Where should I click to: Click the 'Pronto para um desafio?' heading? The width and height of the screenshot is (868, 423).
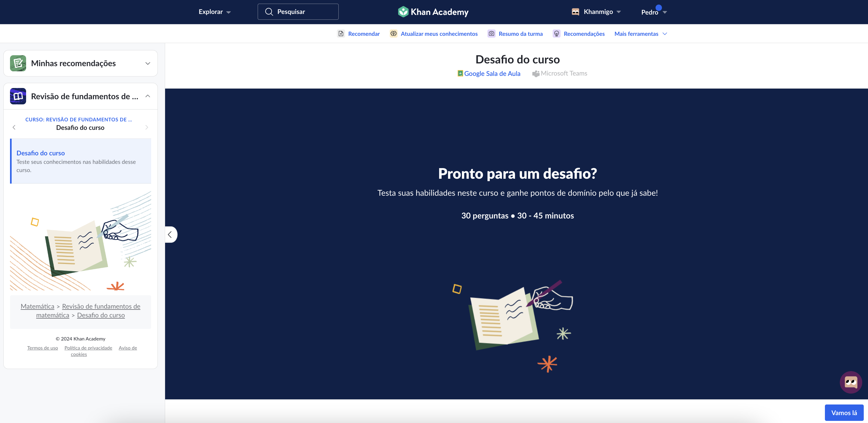coord(517,174)
